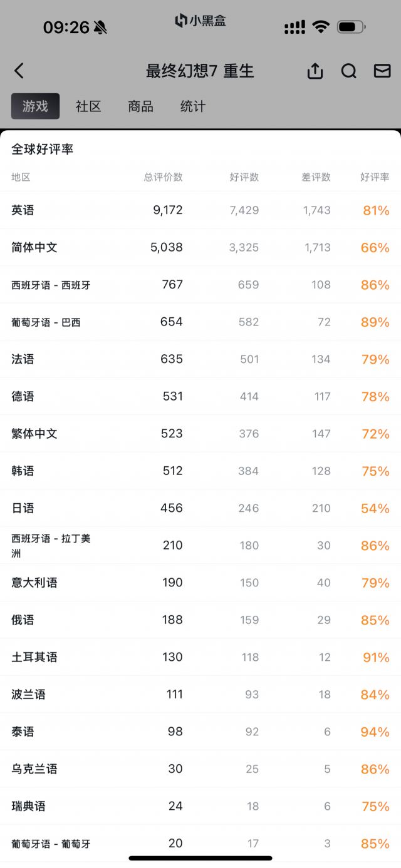
Task: Tap the 差评数 column header
Action: [316, 177]
